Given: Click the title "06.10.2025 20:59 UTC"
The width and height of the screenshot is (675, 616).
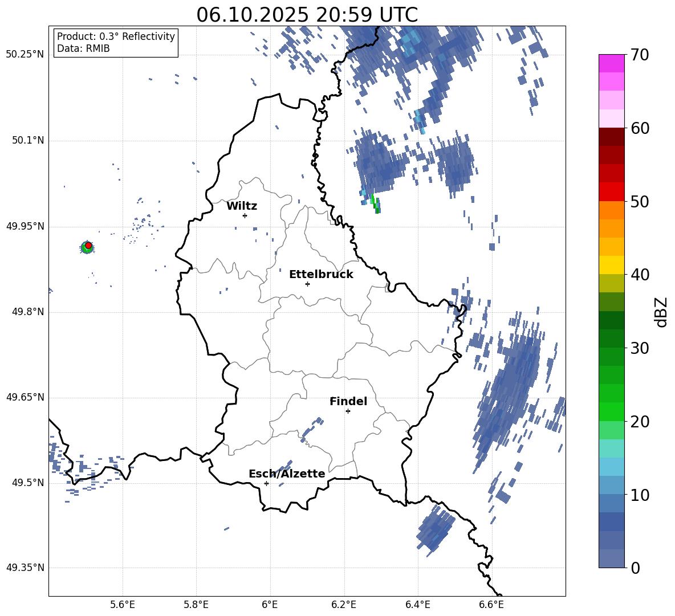Looking at the screenshot, I should click(x=307, y=15).
